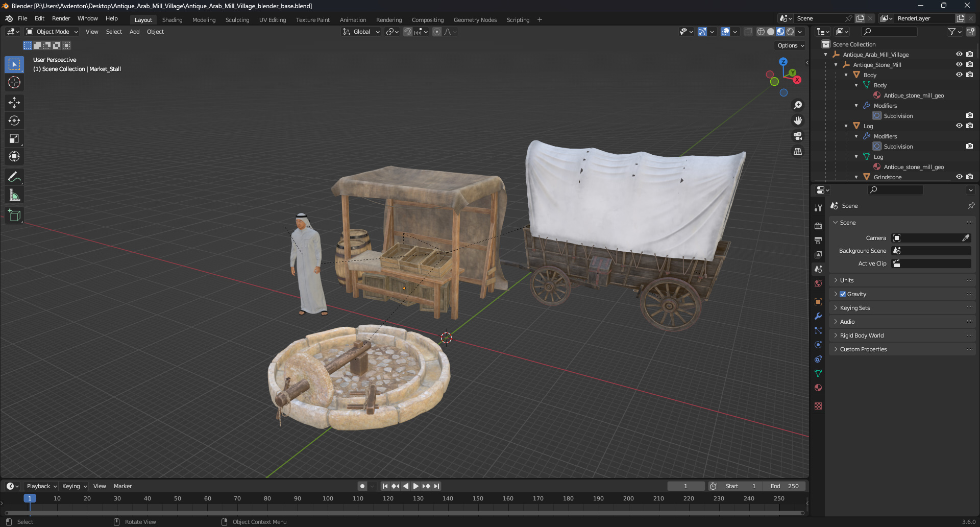Select the Add Cube tool
Image resolution: width=980 pixels, height=527 pixels.
tap(14, 215)
